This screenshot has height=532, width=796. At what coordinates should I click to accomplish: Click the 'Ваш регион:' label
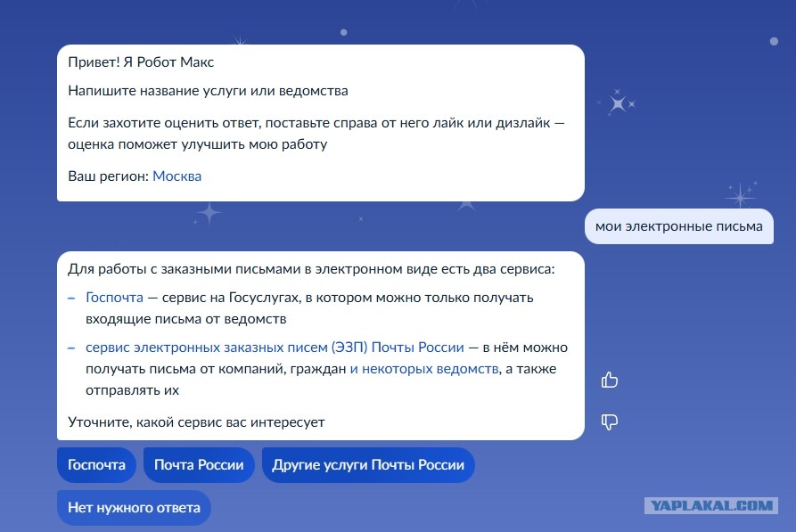[x=108, y=176]
